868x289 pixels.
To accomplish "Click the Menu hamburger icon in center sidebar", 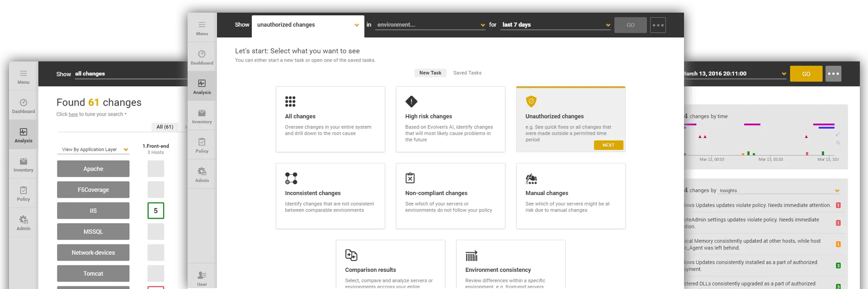I will (202, 25).
